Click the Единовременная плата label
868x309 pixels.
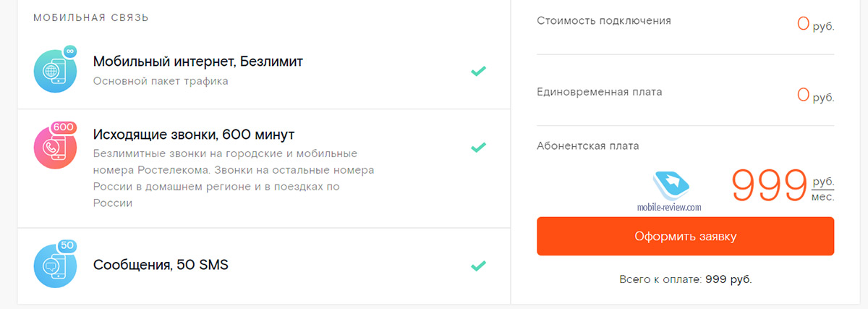click(600, 92)
